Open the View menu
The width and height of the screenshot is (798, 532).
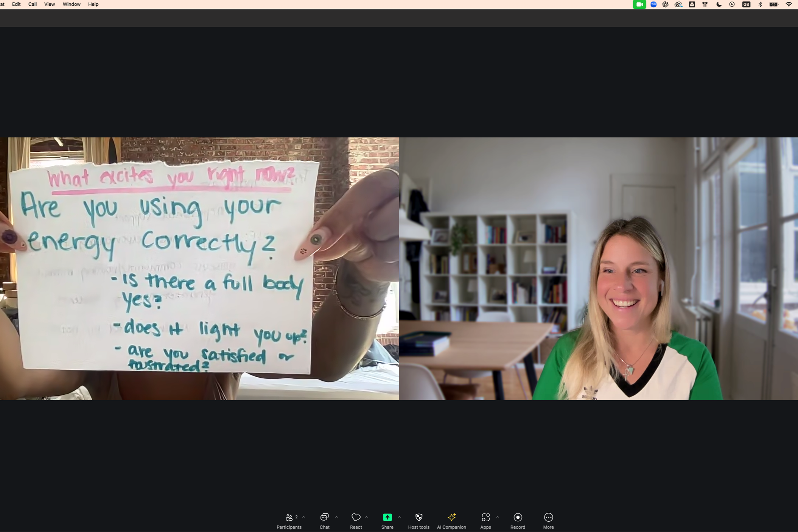(x=49, y=5)
